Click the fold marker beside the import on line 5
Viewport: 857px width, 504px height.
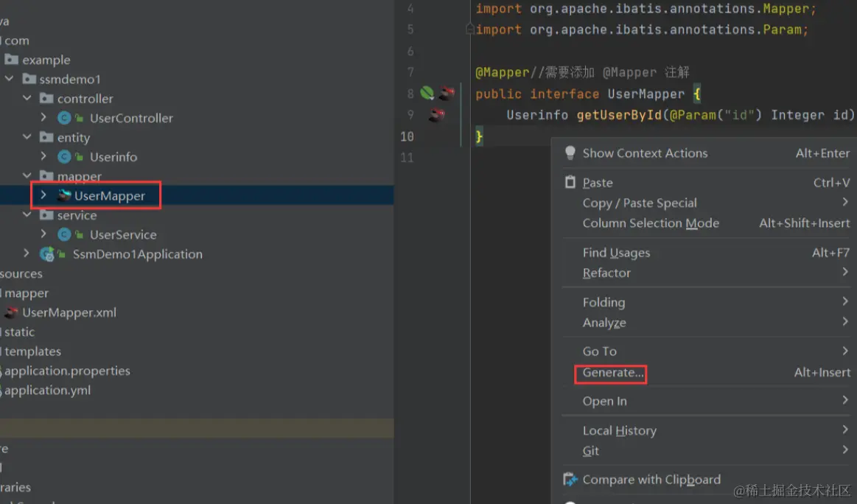tap(469, 29)
